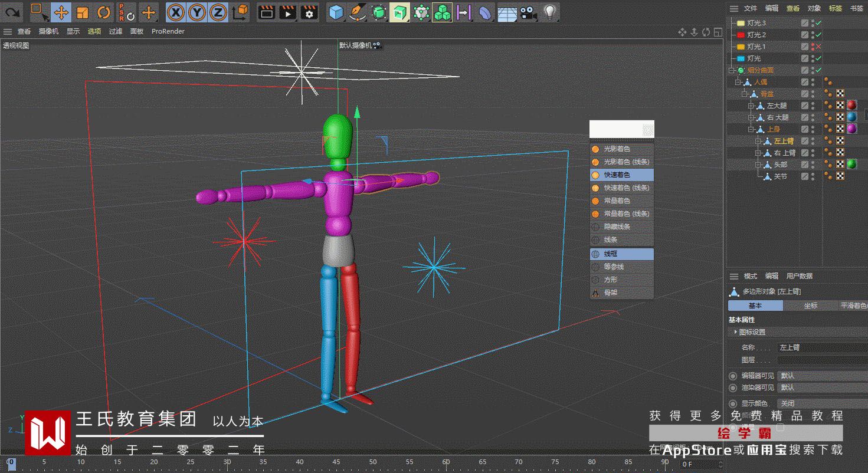This screenshot has width=868, height=473.
Task: Collapse the 上身 tree node
Action: (x=751, y=129)
